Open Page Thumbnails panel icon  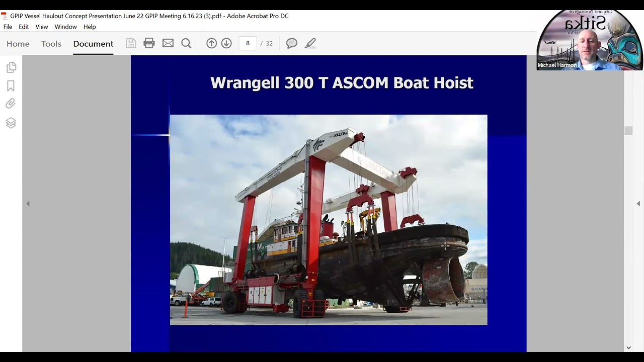[11, 67]
